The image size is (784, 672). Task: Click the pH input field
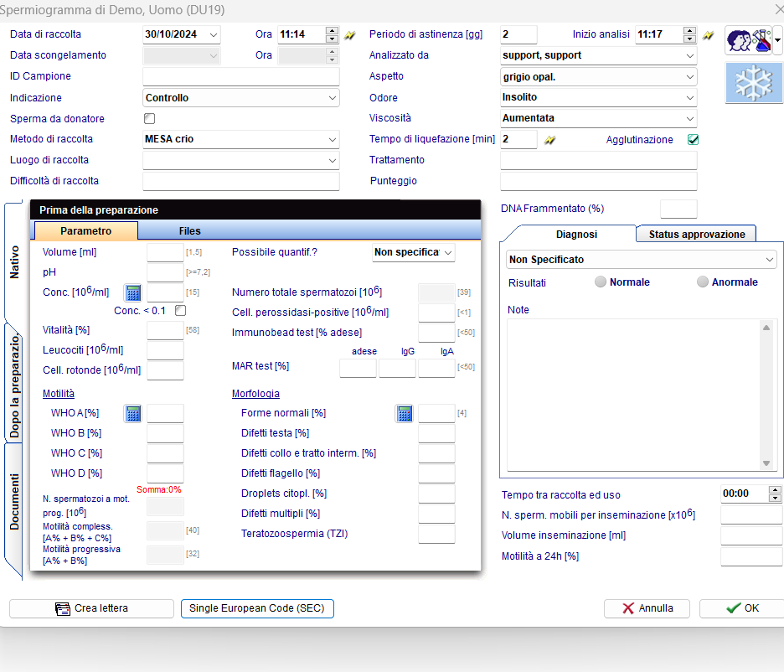(x=165, y=272)
